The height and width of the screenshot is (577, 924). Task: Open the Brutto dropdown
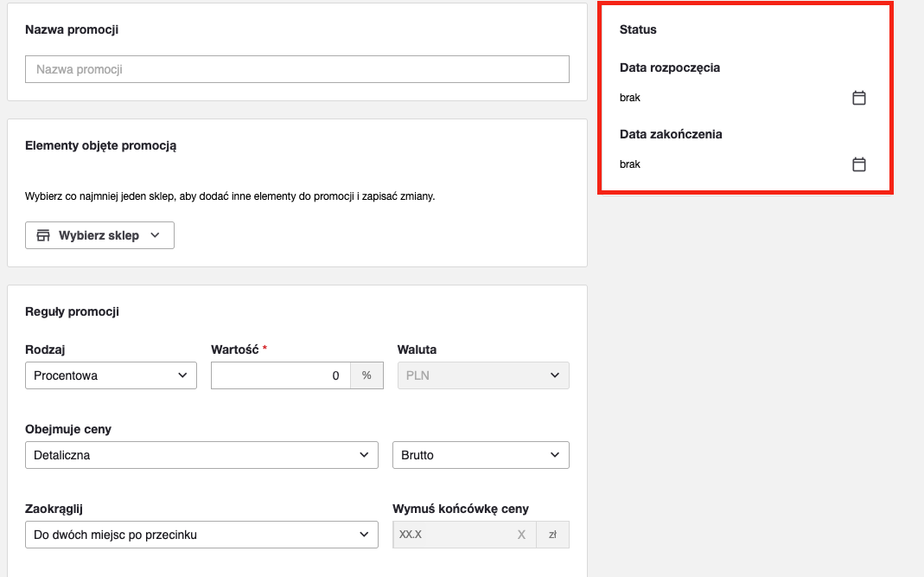(481, 455)
